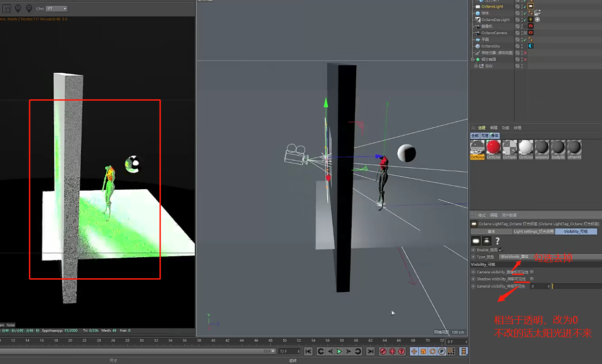This screenshot has width=602, height=364.
Task: Click the General visibility slider bar
Action: [x=576, y=286]
